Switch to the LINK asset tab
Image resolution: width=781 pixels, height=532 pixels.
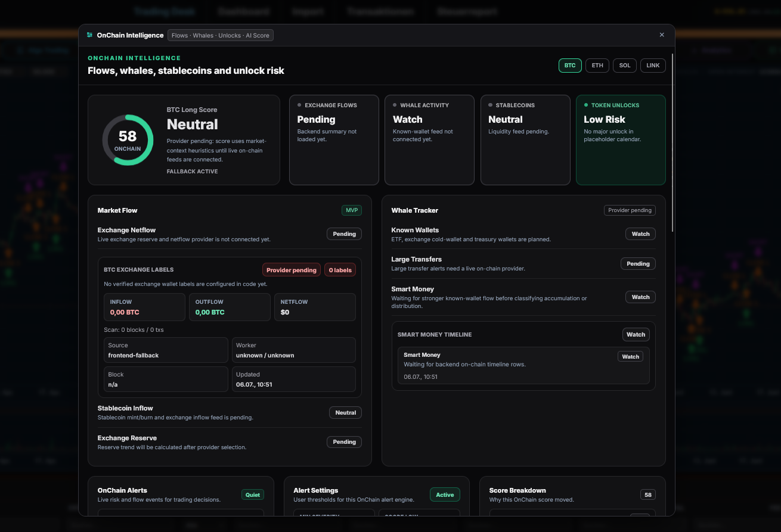coord(653,66)
